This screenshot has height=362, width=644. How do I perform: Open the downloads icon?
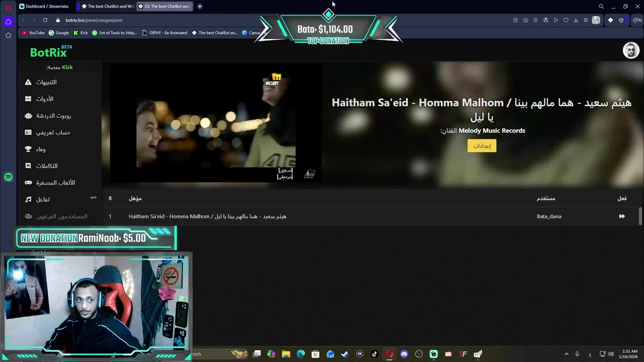576,20
